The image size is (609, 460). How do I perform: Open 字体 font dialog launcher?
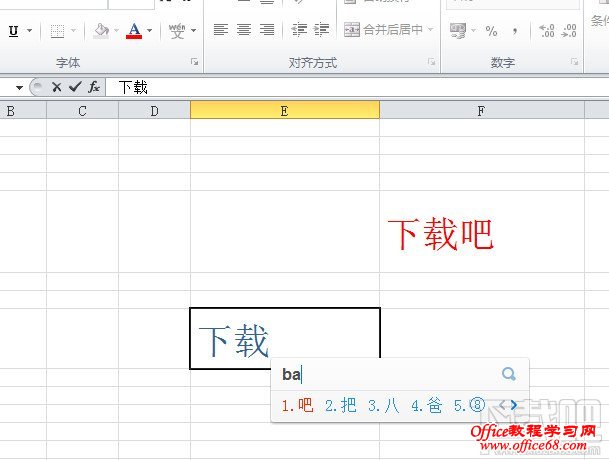195,62
